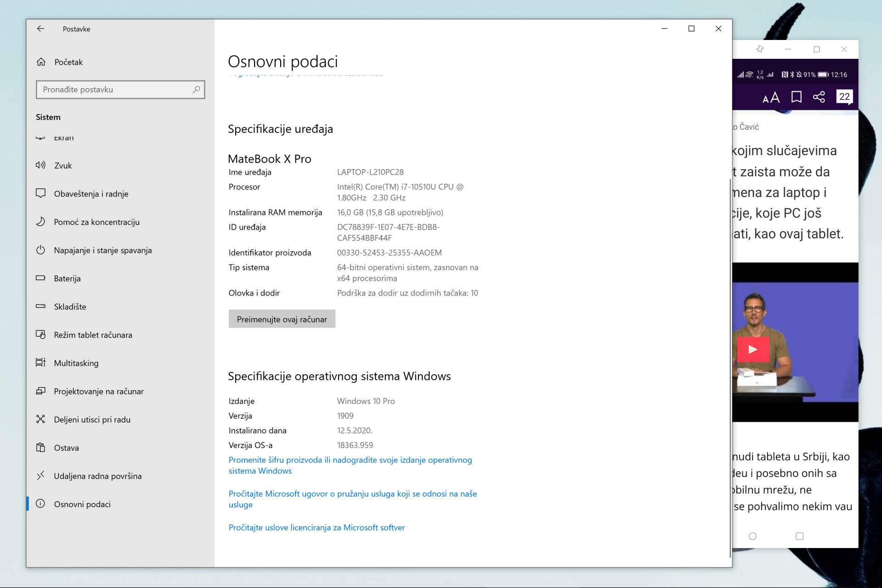Open comments badge showing 22
882x588 pixels.
[844, 96]
